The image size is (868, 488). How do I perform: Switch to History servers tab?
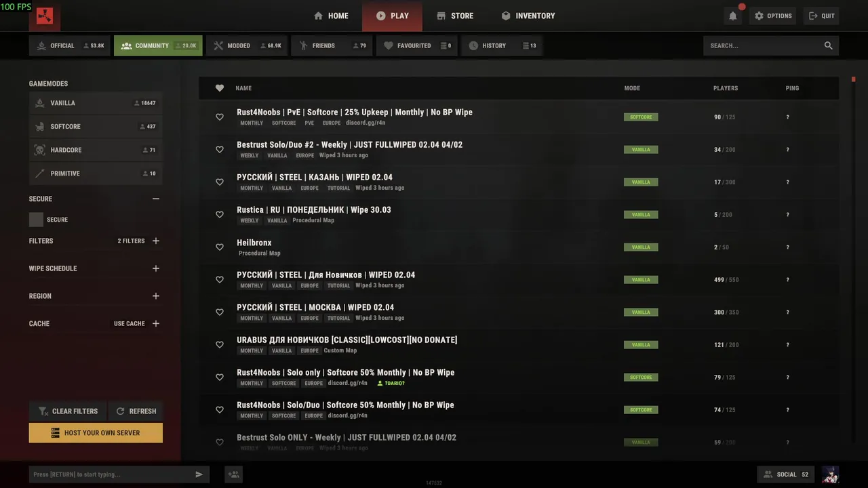(x=501, y=45)
